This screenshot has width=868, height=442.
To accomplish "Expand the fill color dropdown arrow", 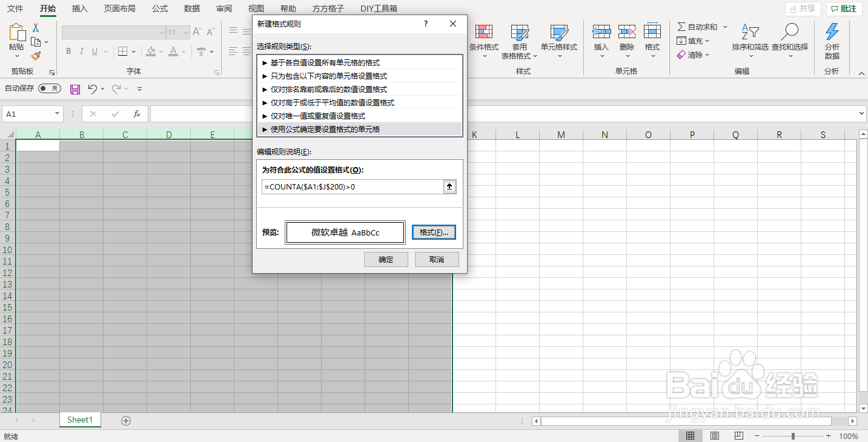I will point(161,51).
